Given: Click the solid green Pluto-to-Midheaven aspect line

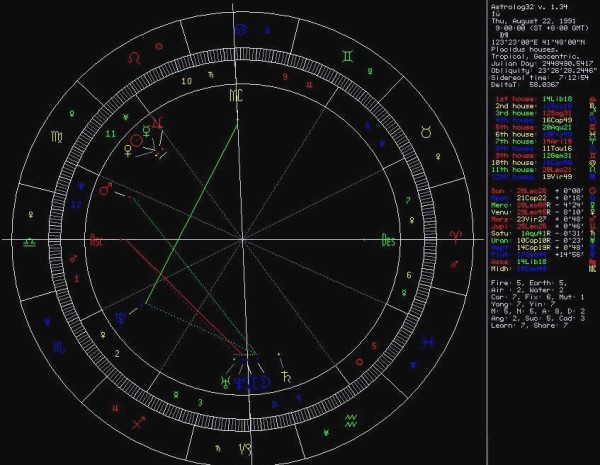Looking at the screenshot, I should 191,214.
